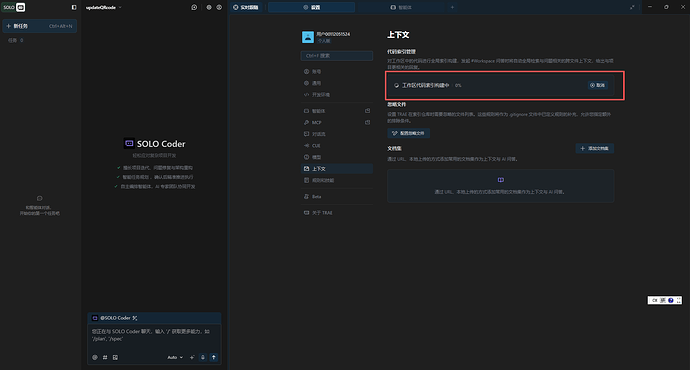Add a new tab with plus icon
690x370 pixels.
(x=452, y=7)
